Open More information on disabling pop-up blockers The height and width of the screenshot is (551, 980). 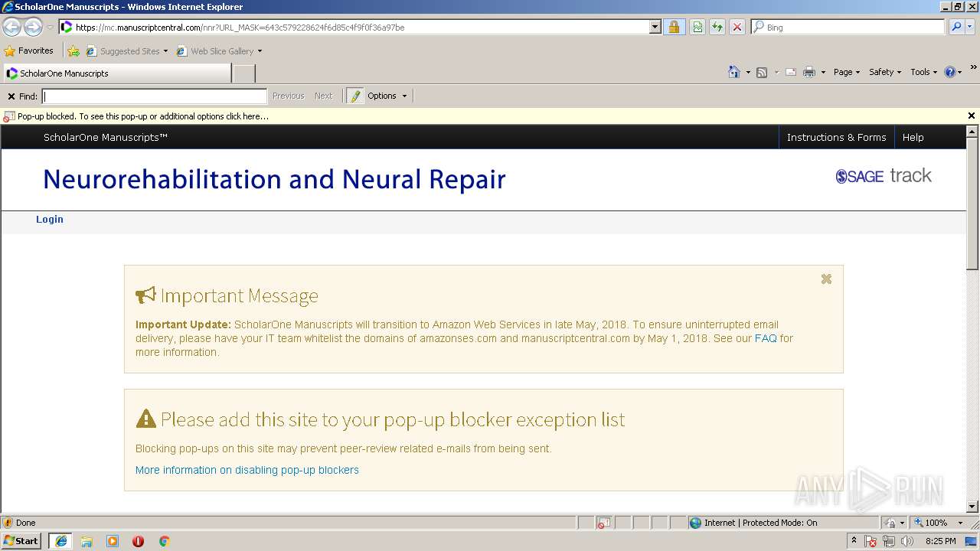coord(247,470)
